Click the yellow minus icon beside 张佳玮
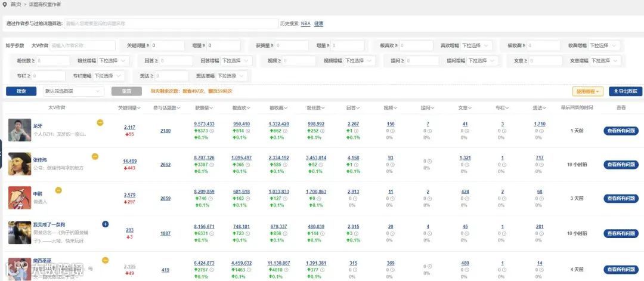The image size is (644, 281). [95, 156]
